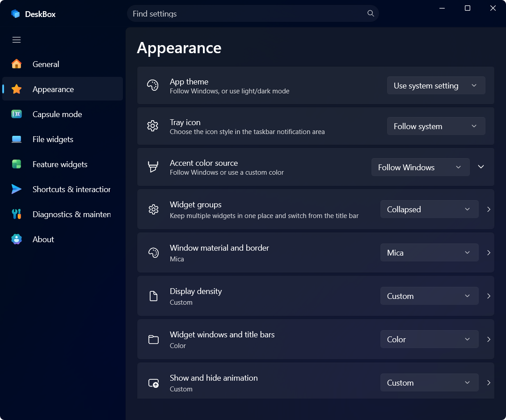This screenshot has width=506, height=420.
Task: Click the Diagnostics tools icon
Action: (17, 214)
